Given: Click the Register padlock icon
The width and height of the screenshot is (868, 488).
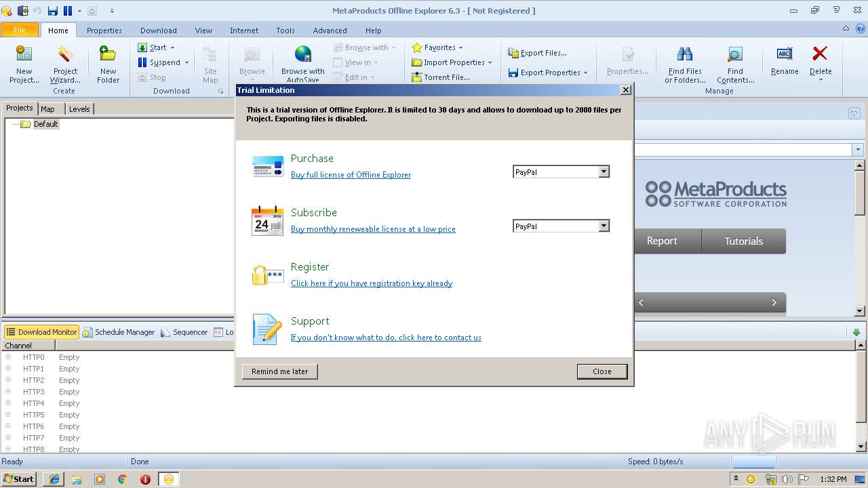Looking at the screenshot, I should coord(268,274).
